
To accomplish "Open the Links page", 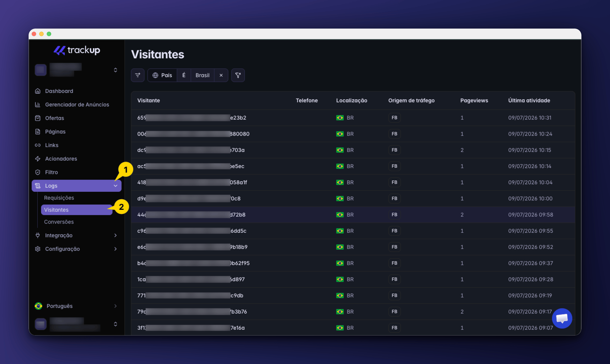I will point(76,145).
